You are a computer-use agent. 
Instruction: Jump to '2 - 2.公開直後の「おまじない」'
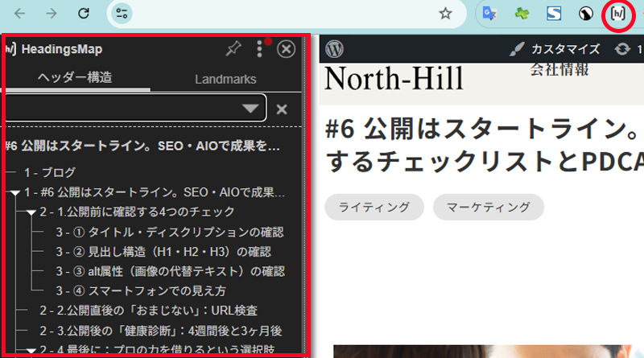149,311
